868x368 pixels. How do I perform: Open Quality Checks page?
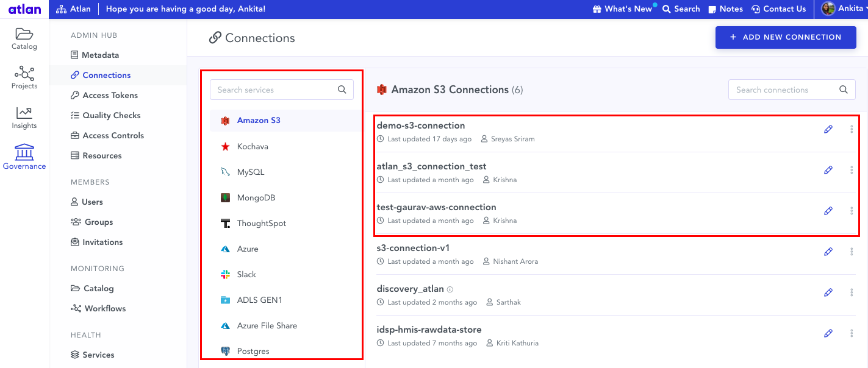point(106,115)
